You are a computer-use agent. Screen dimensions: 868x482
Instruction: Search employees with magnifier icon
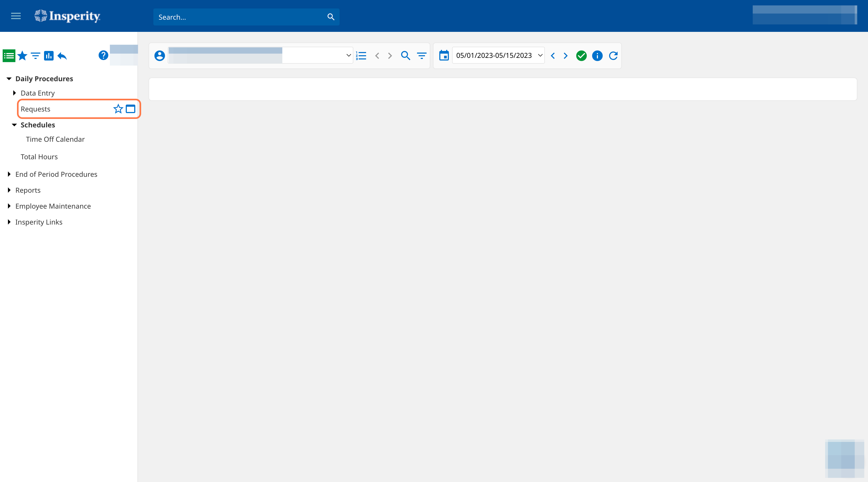pyautogui.click(x=405, y=56)
